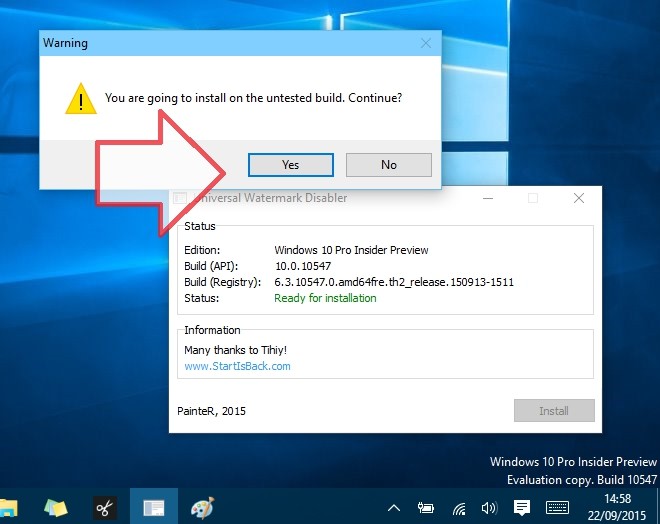This screenshot has width=660, height=524.
Task: Confirm the warning by clicking Yes
Action: [x=290, y=165]
